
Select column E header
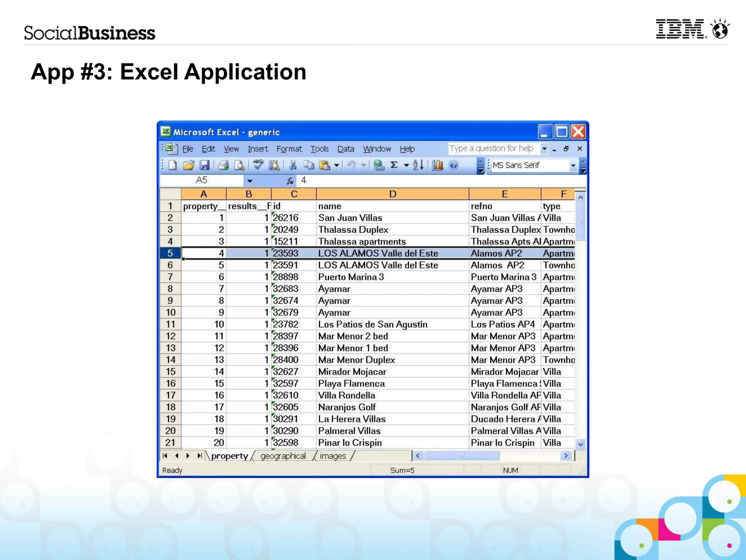coord(505,194)
